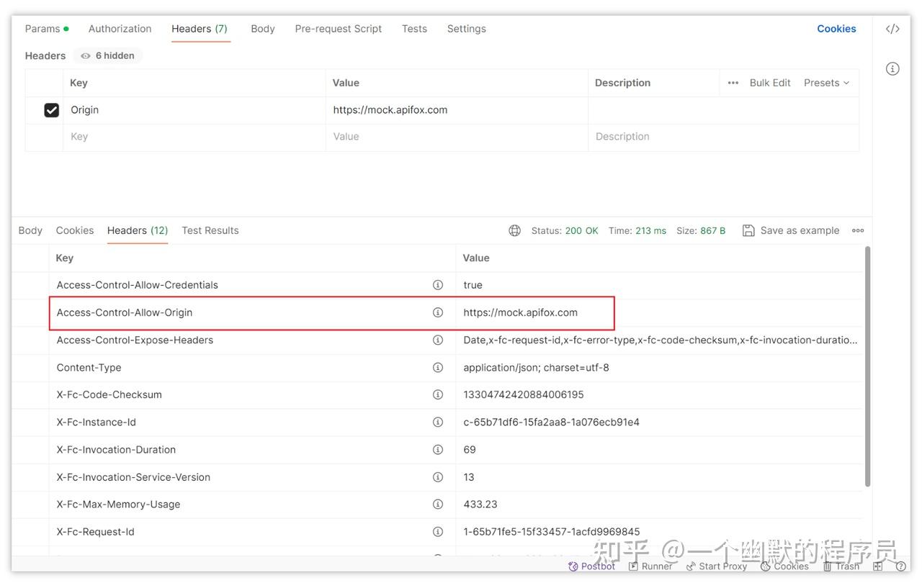Switch to the request Body tab

[x=262, y=29]
